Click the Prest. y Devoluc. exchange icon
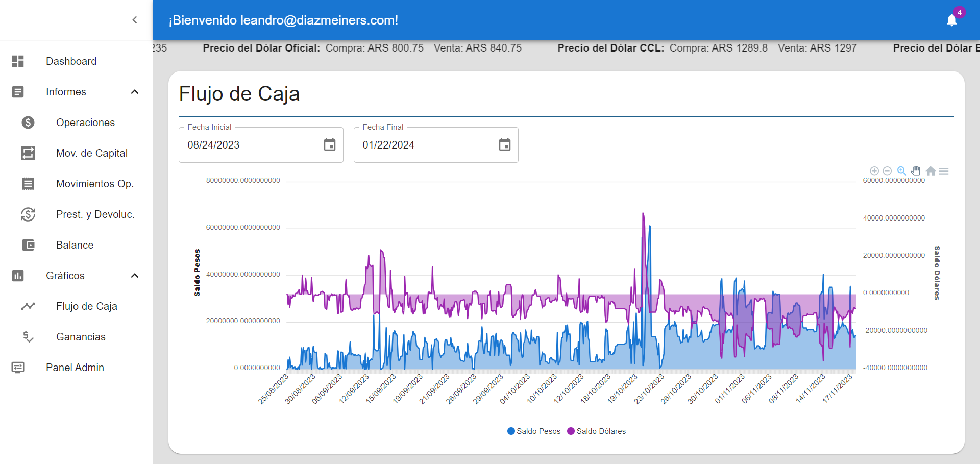980x464 pixels. click(x=28, y=214)
